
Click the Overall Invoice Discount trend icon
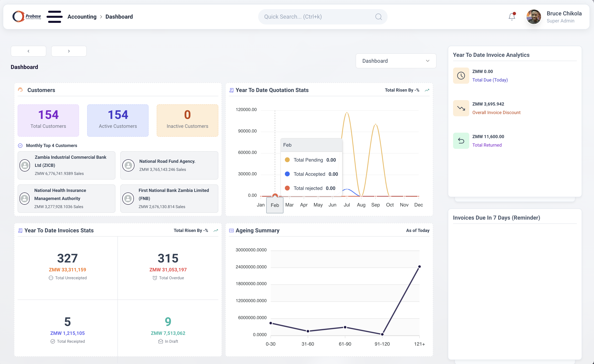tap(461, 108)
